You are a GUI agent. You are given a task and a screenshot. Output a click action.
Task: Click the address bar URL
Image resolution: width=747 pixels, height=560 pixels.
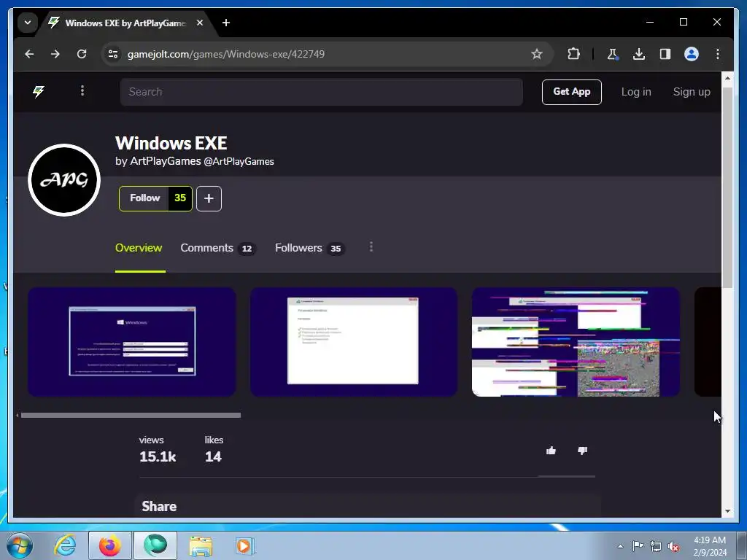(x=226, y=54)
